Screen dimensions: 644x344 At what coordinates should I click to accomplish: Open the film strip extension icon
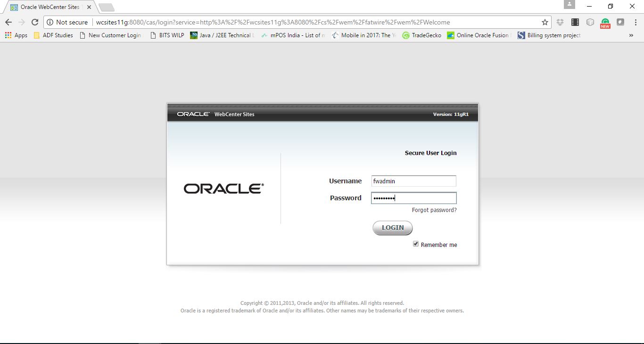(575, 22)
